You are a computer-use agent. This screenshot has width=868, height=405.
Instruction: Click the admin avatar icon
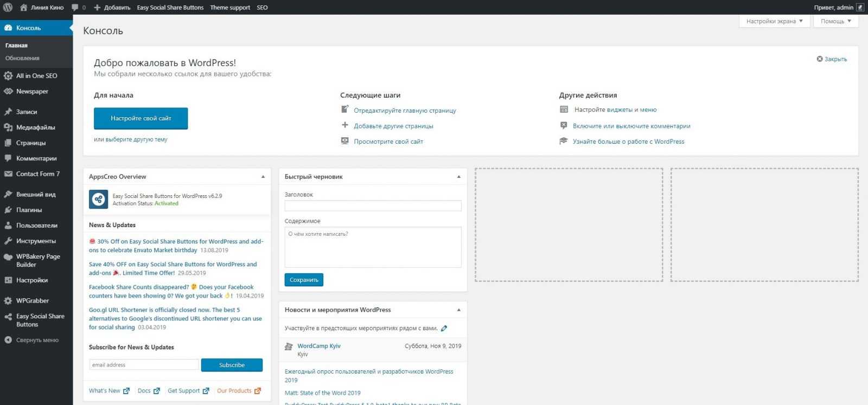click(x=860, y=8)
